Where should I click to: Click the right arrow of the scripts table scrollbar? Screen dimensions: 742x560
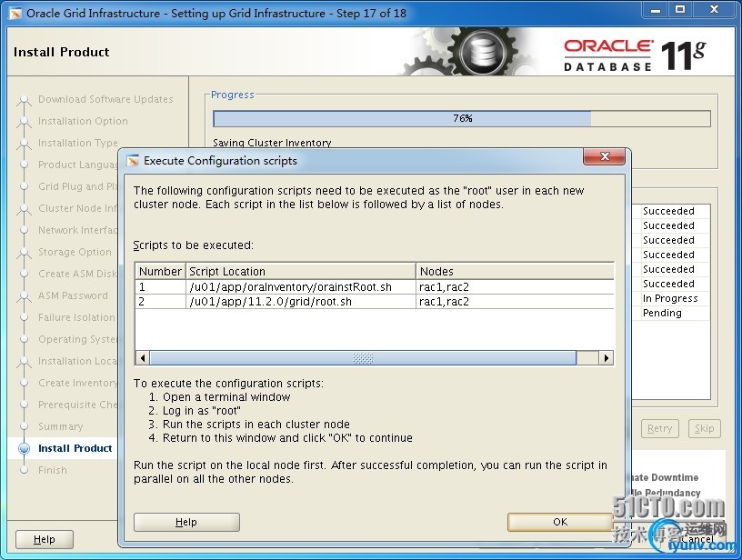coord(607,357)
